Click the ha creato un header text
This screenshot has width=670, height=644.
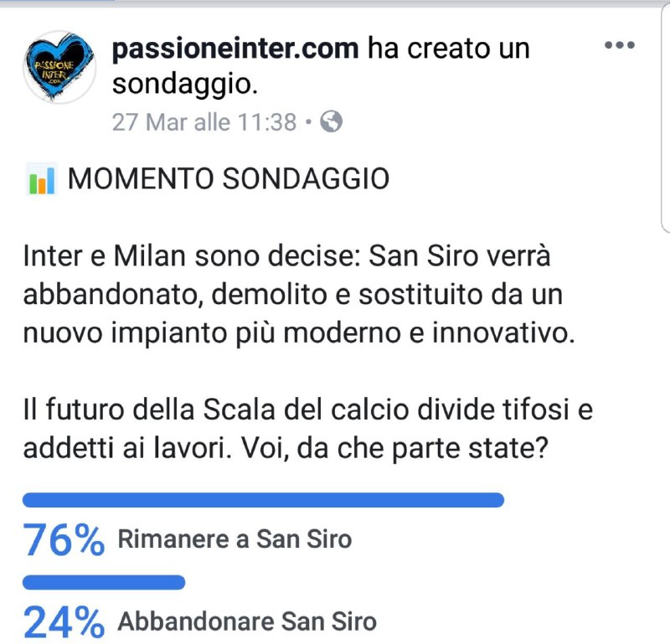click(x=449, y=49)
